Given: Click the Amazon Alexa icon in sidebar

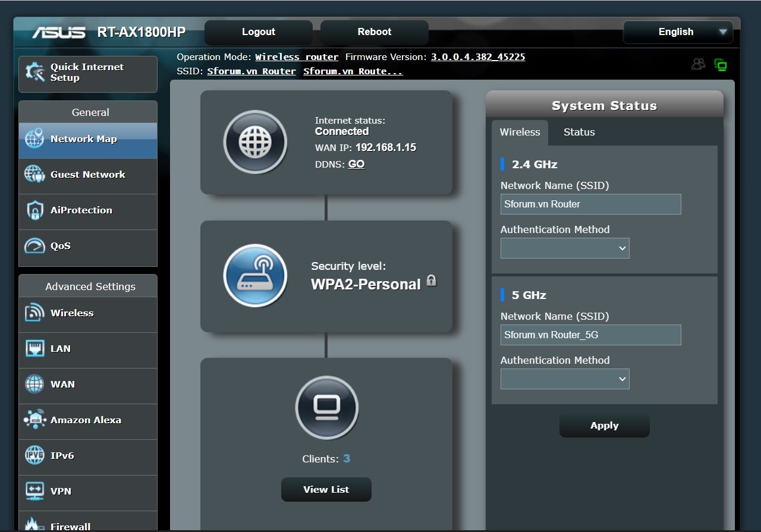Looking at the screenshot, I should pos(34,420).
